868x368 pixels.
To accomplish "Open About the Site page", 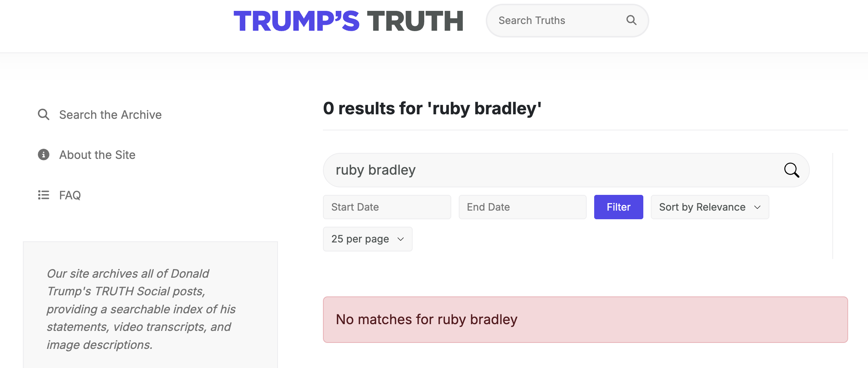I will tap(97, 155).
